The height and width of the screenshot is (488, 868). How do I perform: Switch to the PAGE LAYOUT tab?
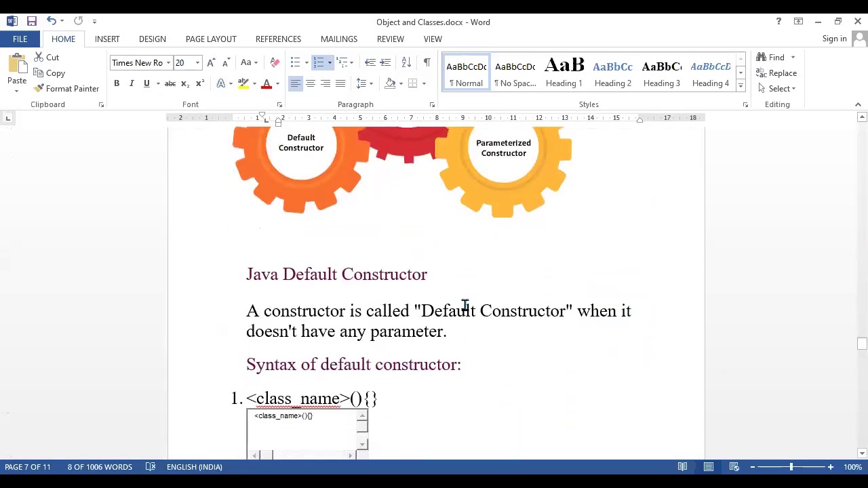pos(211,39)
